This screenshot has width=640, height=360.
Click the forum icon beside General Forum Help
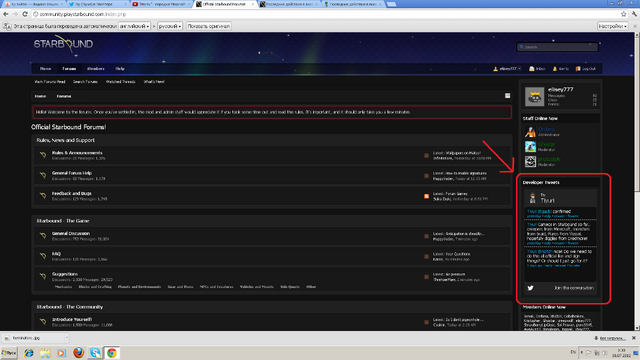pos(43,176)
